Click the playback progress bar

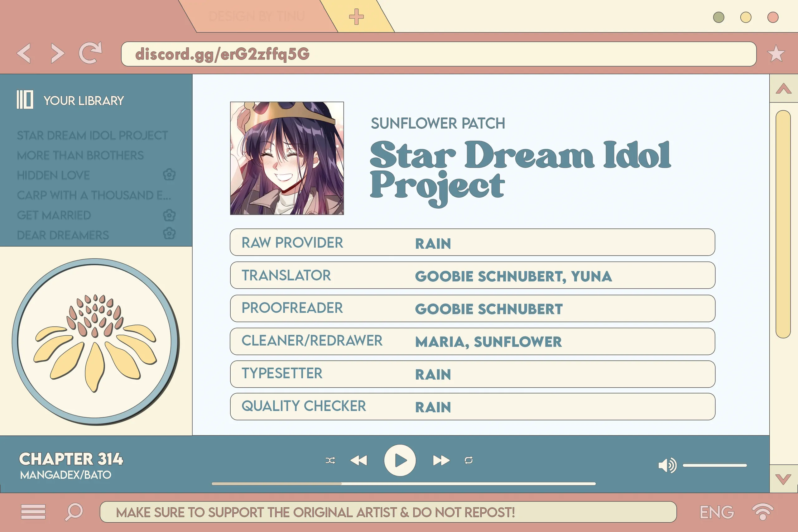[403, 483]
